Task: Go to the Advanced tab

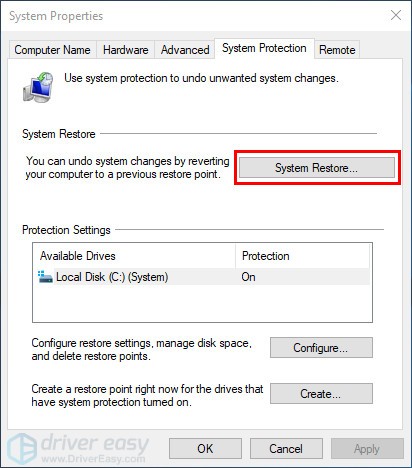Action: pos(185,50)
